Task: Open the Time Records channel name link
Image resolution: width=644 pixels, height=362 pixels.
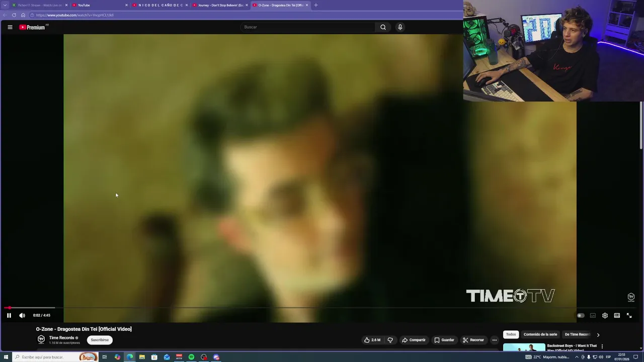Action: pos(61,338)
